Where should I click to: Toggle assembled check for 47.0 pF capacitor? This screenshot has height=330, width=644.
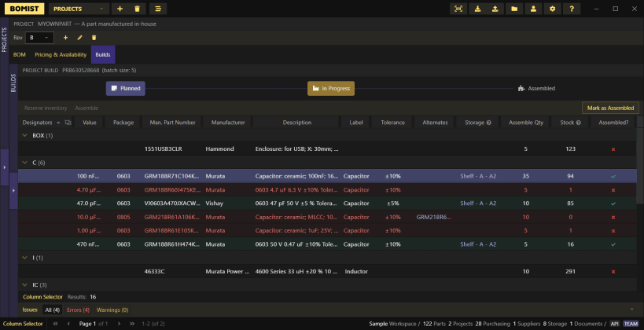point(613,203)
